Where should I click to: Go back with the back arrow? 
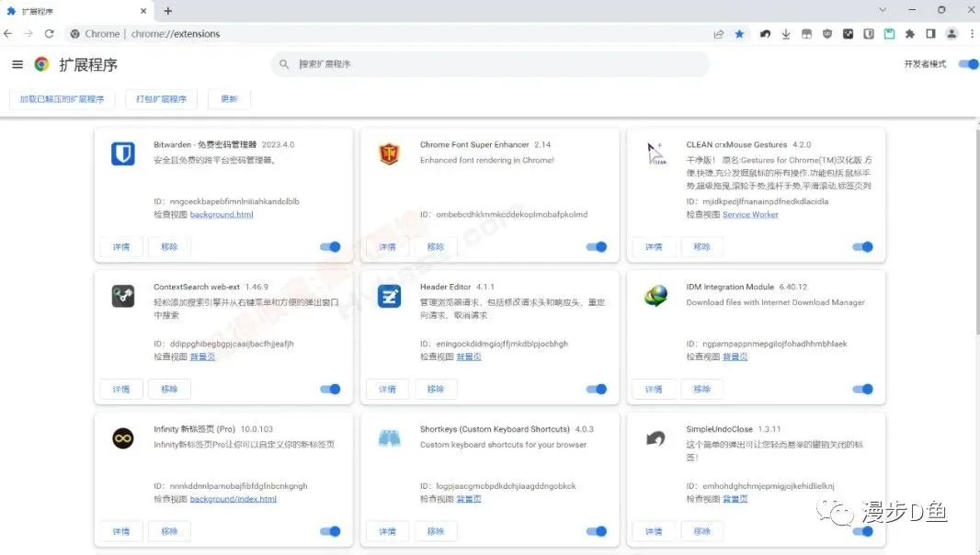(x=8, y=34)
